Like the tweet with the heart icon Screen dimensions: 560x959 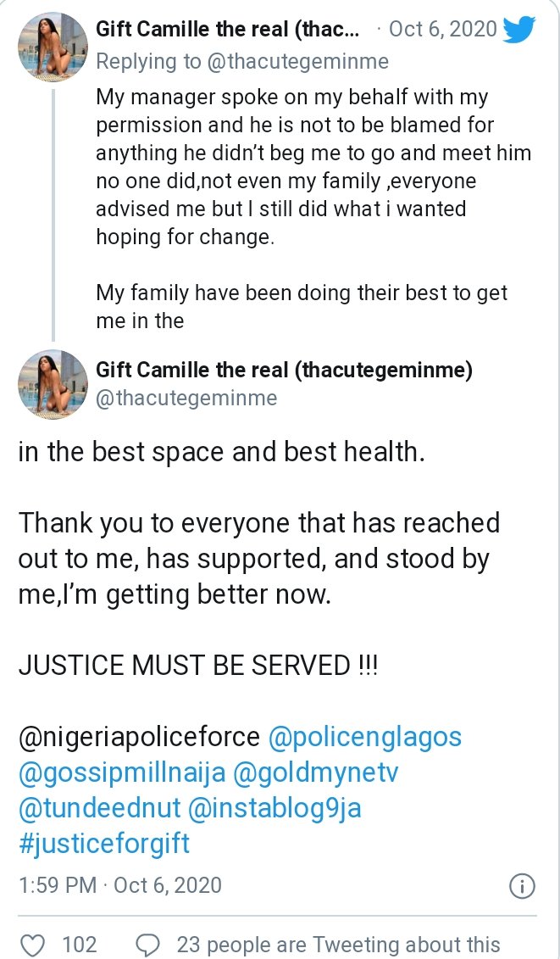coord(32,945)
